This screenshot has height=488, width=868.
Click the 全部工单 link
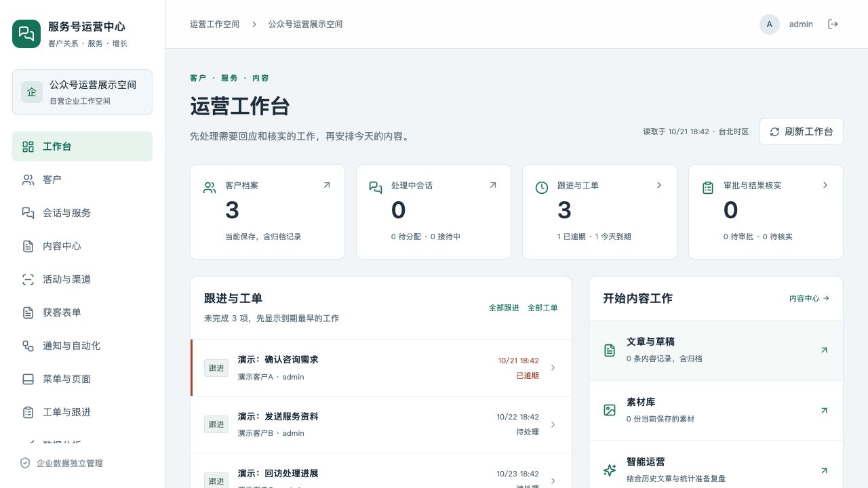tap(542, 308)
